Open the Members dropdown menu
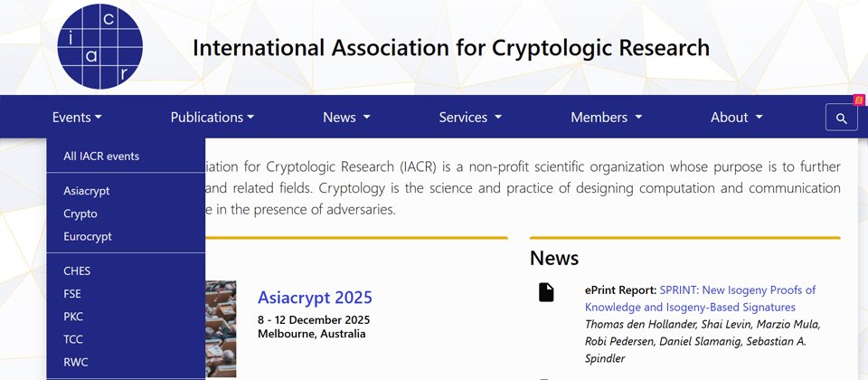 [x=606, y=118]
